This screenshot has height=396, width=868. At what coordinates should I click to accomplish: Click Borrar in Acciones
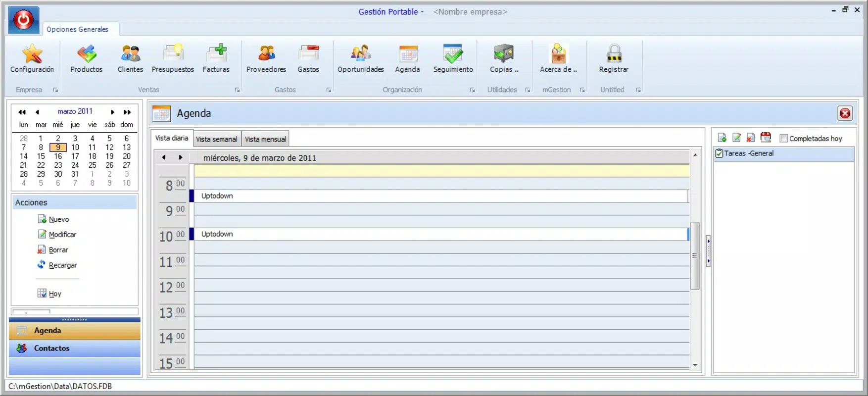pyautogui.click(x=53, y=250)
